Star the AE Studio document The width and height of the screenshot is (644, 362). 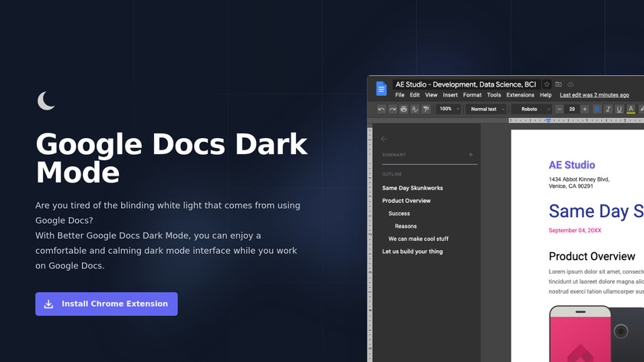point(547,84)
